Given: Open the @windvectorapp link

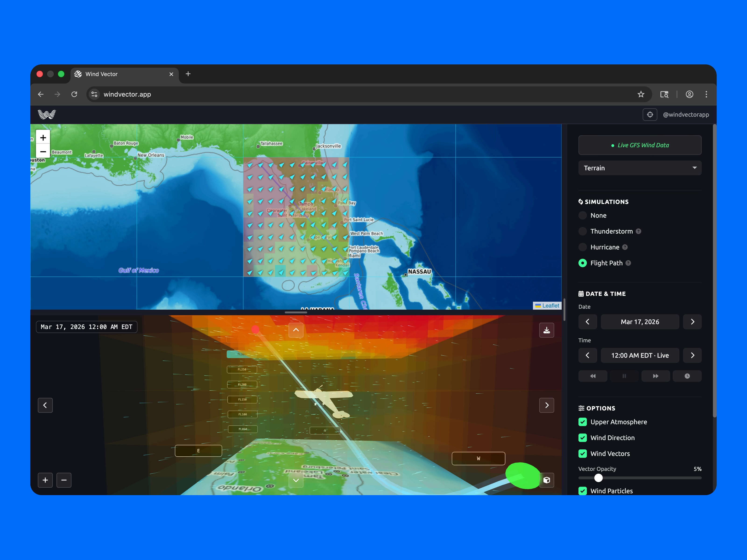Looking at the screenshot, I should tap(686, 114).
